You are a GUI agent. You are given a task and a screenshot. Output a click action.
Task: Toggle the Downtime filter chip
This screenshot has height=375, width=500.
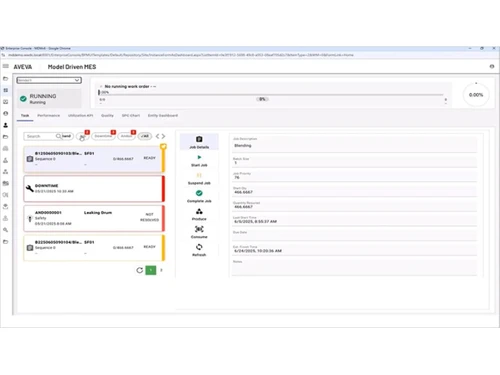click(103, 136)
